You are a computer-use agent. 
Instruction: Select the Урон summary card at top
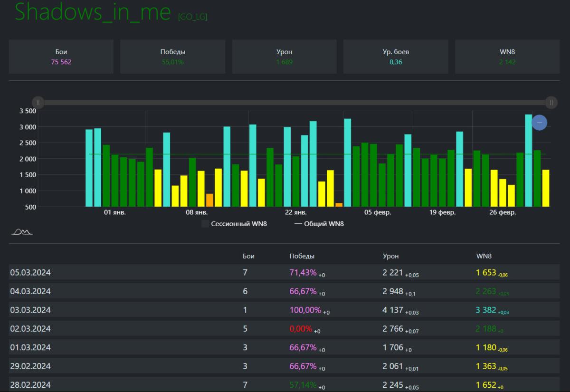click(x=284, y=57)
